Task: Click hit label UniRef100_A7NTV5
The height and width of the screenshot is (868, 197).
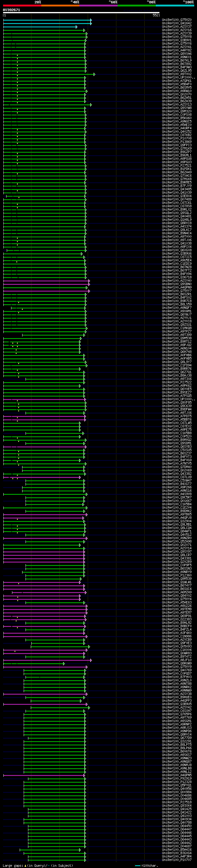Action: [x=177, y=464]
